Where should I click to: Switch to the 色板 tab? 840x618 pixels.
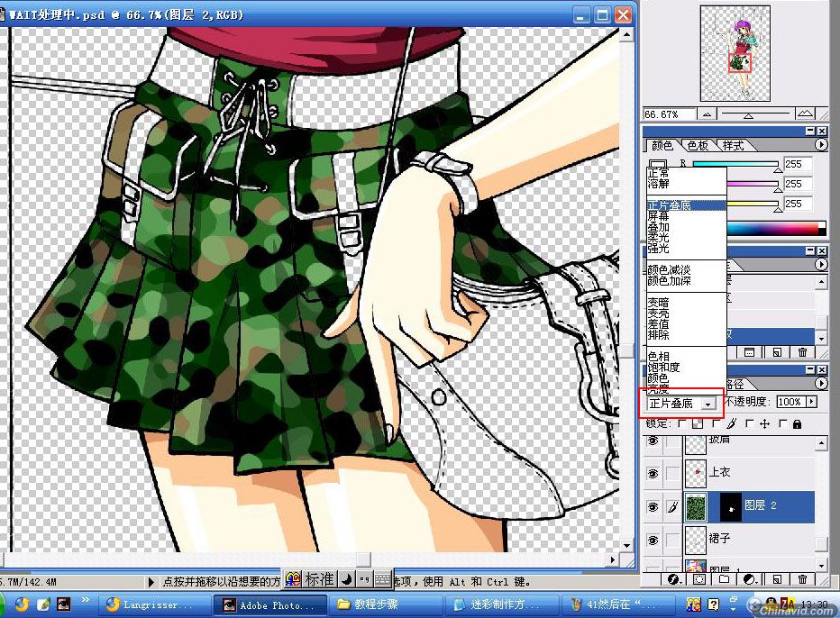coord(698,146)
